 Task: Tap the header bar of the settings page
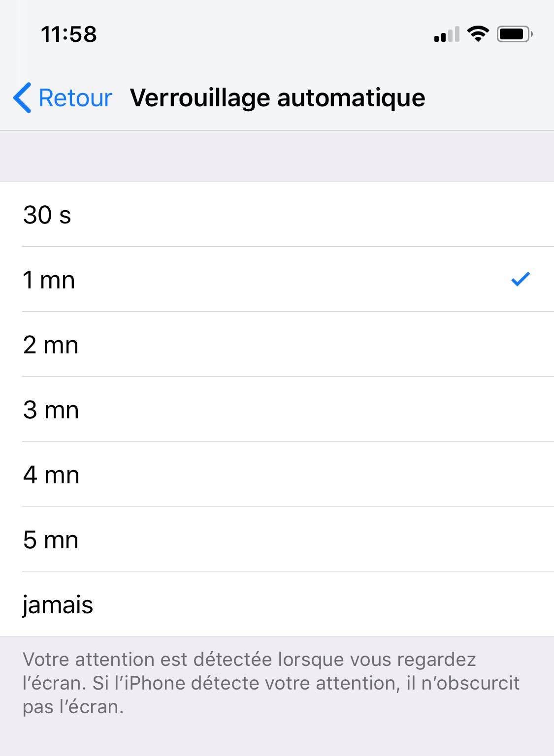click(277, 97)
